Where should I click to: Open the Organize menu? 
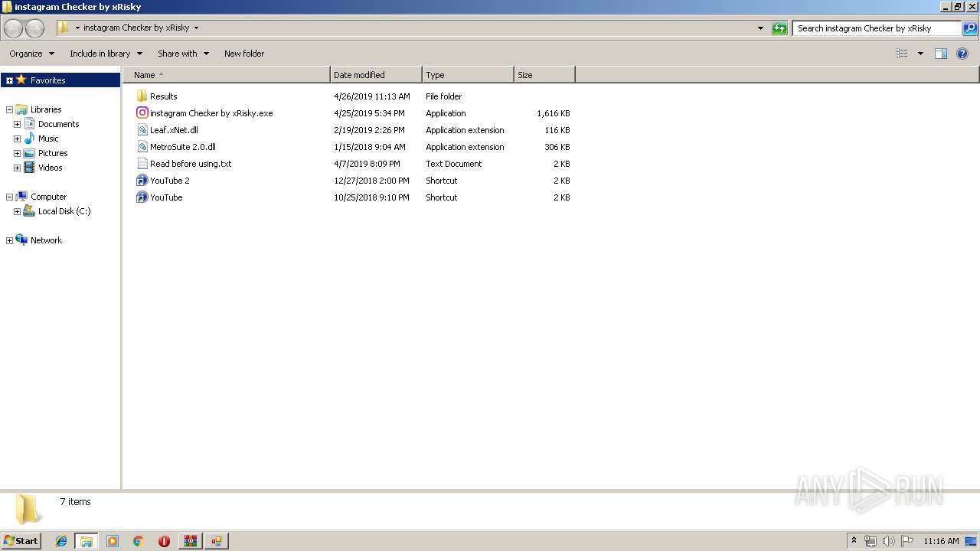coord(31,54)
